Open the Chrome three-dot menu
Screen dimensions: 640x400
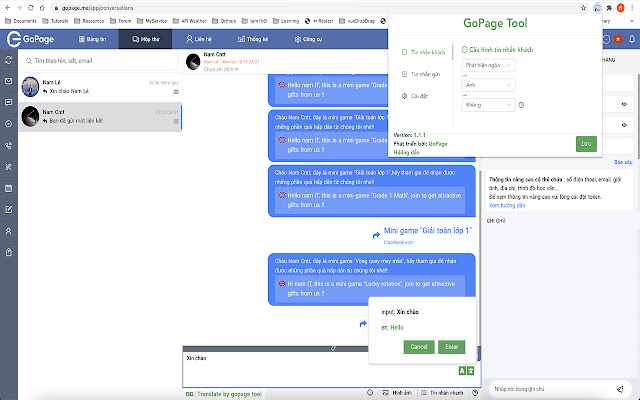(632, 8)
